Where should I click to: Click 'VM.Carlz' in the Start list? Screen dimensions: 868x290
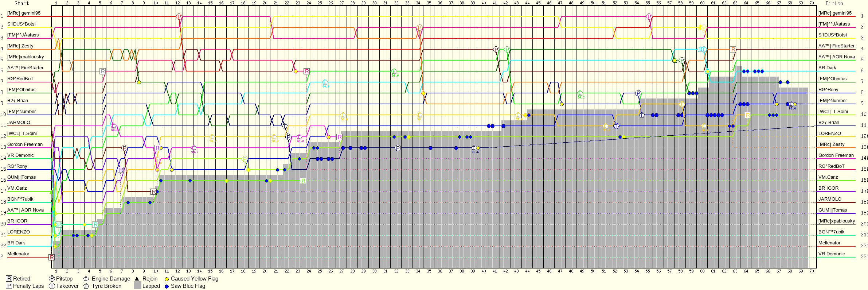click(17, 188)
